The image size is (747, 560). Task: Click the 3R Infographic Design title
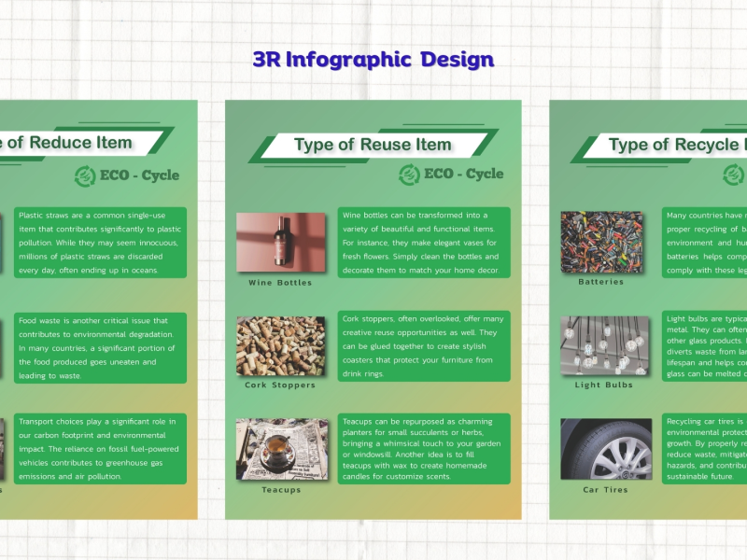point(373,60)
